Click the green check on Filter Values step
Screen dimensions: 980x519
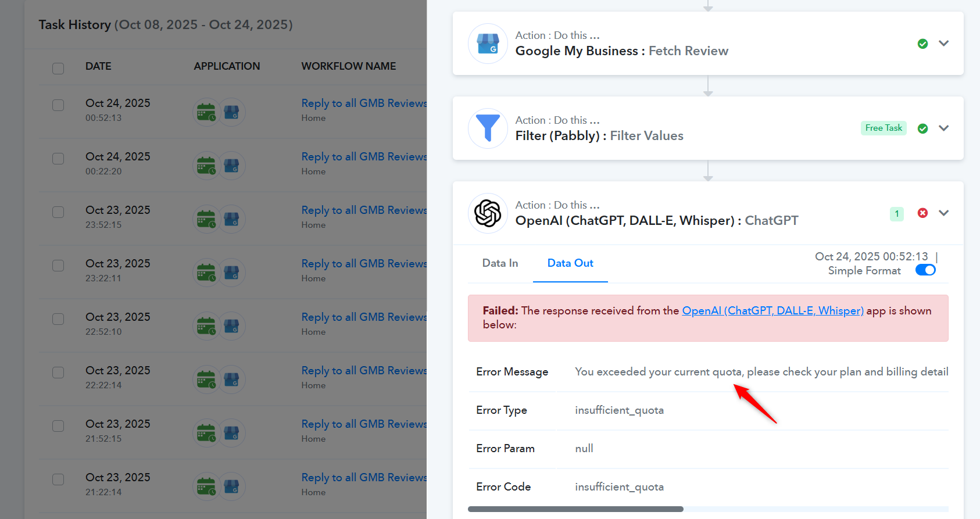pyautogui.click(x=922, y=128)
